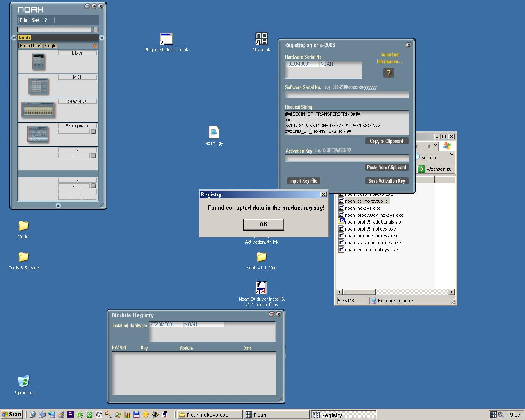525x420 pixels.
Task: Click Suchen in Explorer toolbar
Action: pyautogui.click(x=426, y=157)
